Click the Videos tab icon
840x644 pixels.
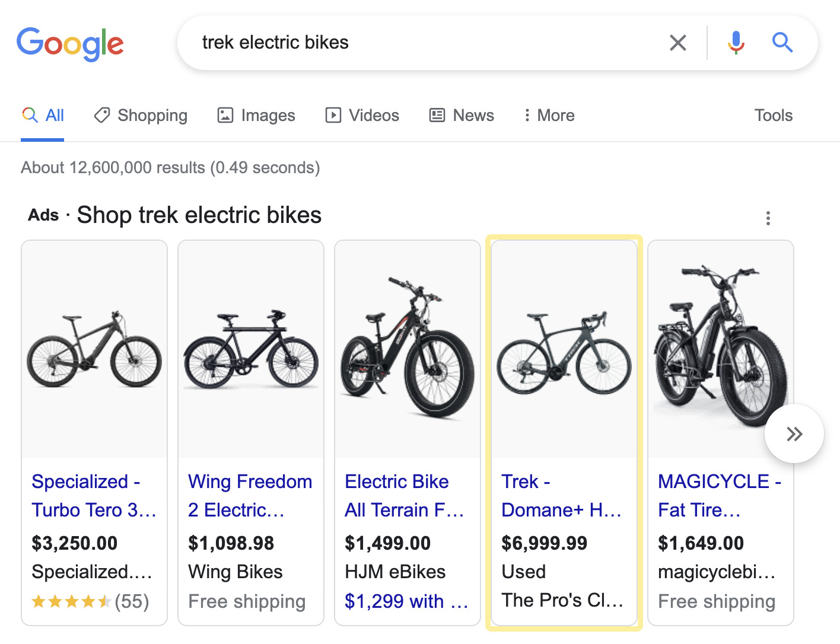[333, 115]
